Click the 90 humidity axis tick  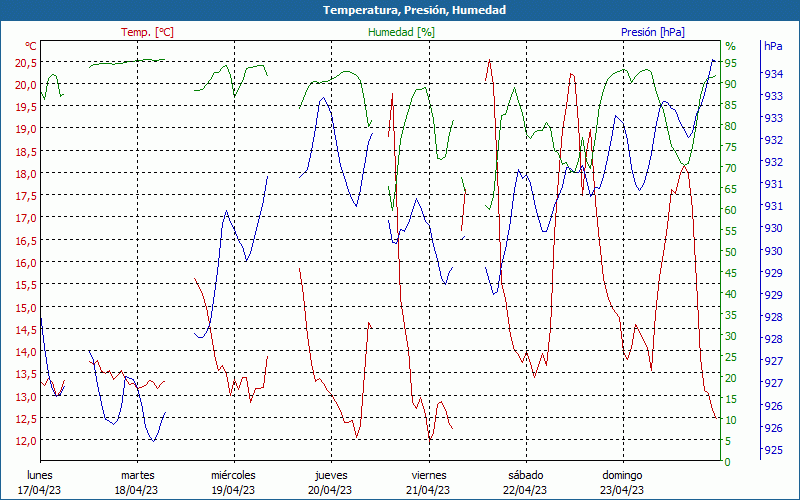click(x=731, y=84)
